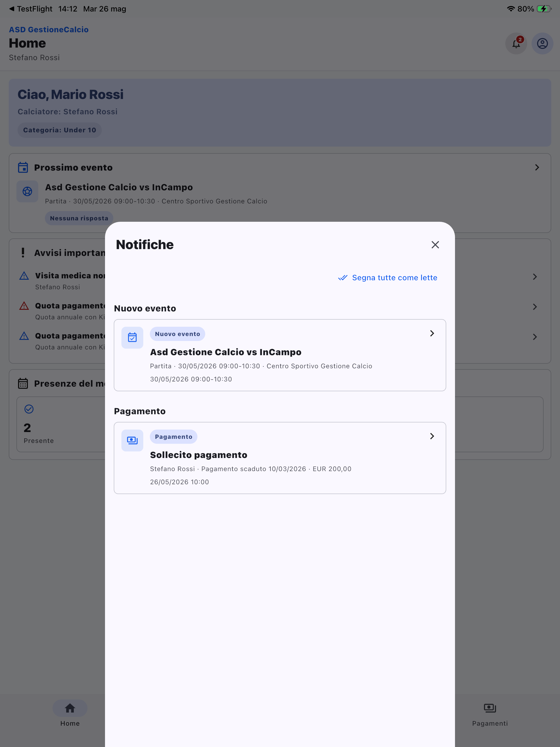Click 'Calciatore: Stefano Rossi' text
Viewport: 560px width, 747px height.
(x=68, y=112)
